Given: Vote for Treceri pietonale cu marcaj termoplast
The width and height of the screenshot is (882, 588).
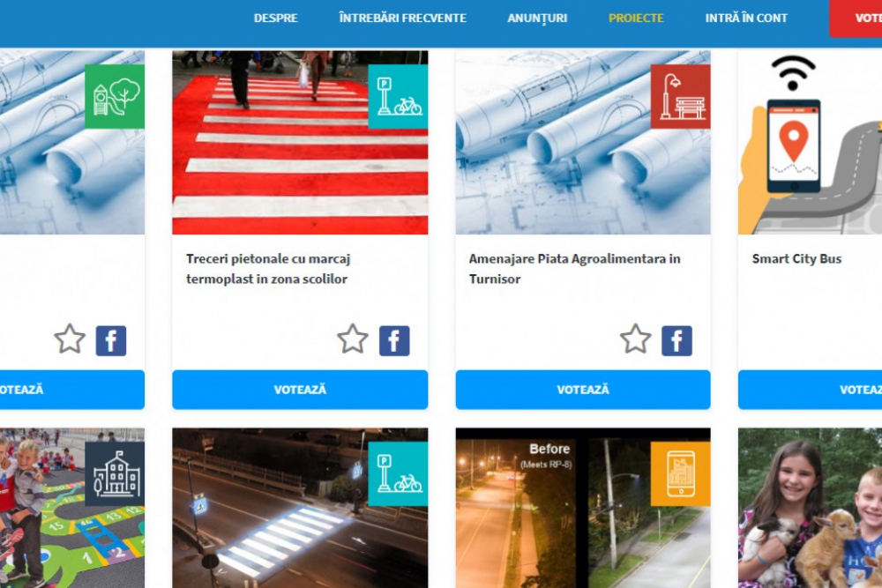Looking at the screenshot, I should click(x=300, y=390).
